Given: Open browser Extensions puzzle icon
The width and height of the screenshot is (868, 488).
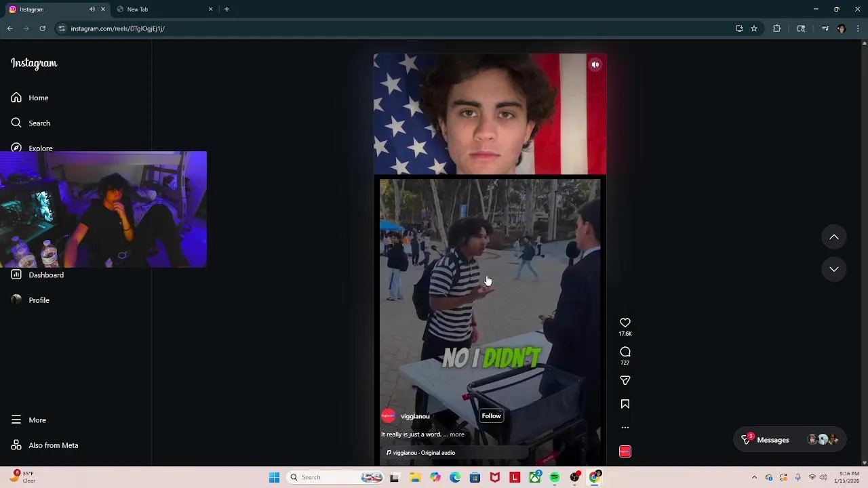Looking at the screenshot, I should click(776, 28).
